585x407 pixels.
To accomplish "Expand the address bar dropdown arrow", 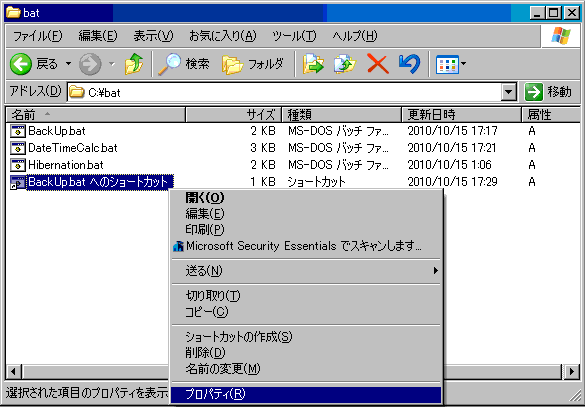I will 509,92.
